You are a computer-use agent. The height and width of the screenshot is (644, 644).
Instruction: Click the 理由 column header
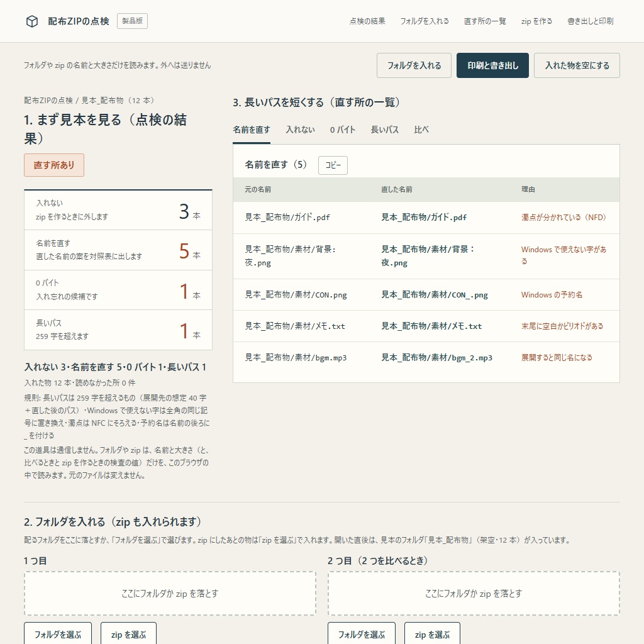tap(528, 189)
